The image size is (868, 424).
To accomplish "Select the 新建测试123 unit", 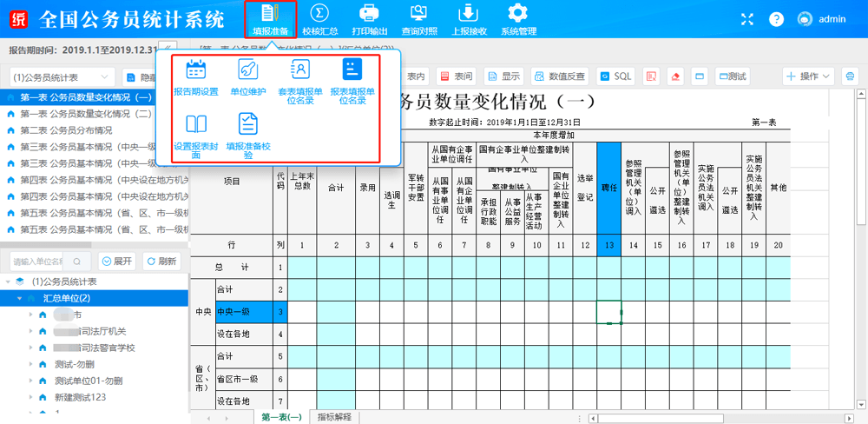I will click(80, 397).
